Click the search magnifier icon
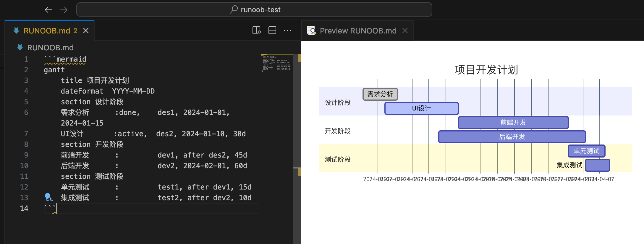 (x=234, y=9)
